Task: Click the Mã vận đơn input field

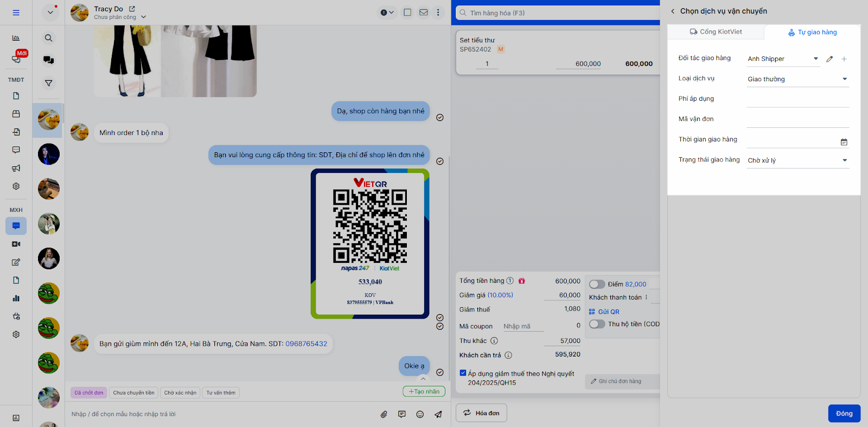Action: click(797, 120)
